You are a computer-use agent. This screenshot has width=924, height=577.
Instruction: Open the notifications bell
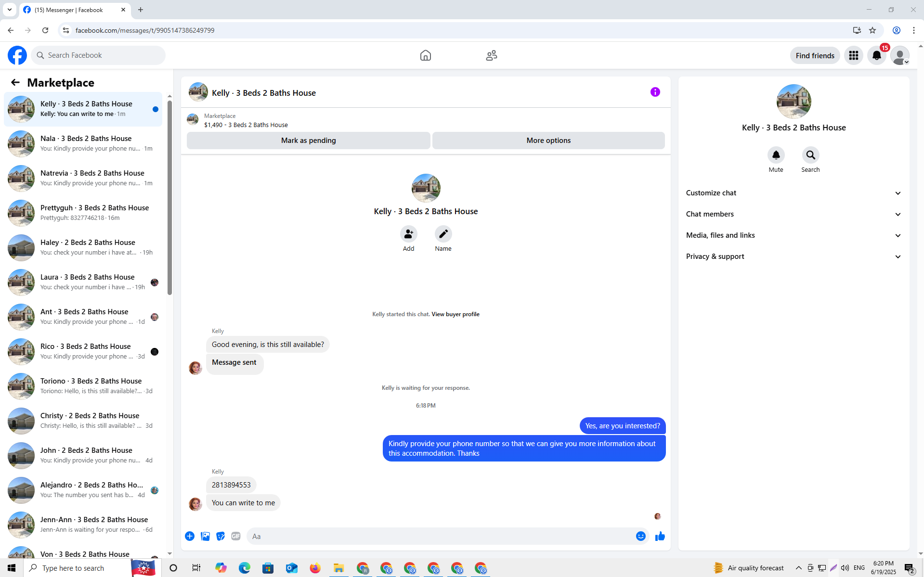click(x=876, y=55)
